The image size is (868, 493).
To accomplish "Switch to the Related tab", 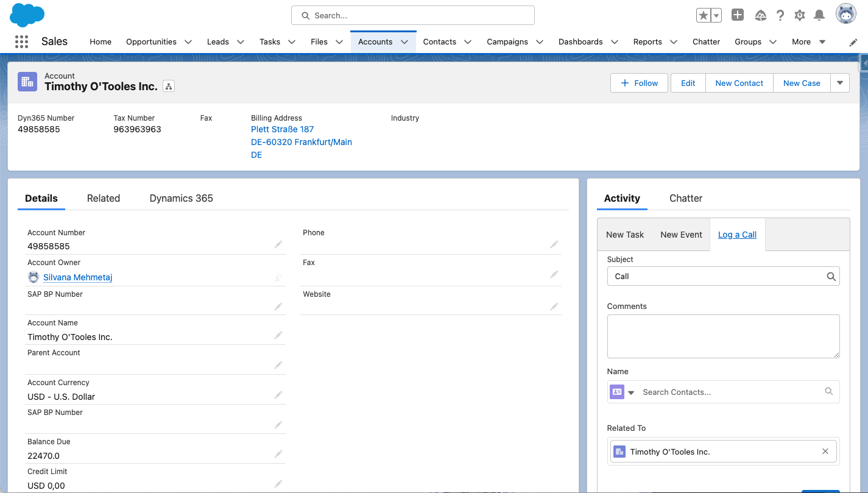I will [104, 198].
